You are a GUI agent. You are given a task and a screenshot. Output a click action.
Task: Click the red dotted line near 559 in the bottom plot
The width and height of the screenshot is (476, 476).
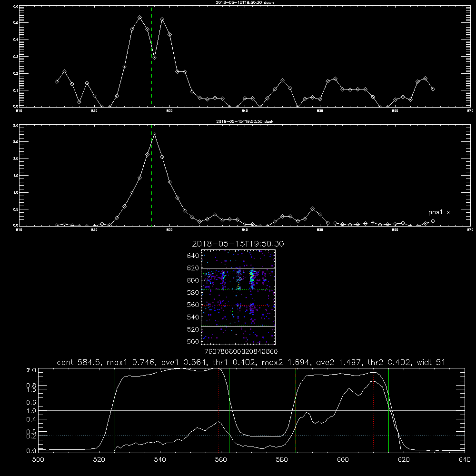tap(218, 410)
